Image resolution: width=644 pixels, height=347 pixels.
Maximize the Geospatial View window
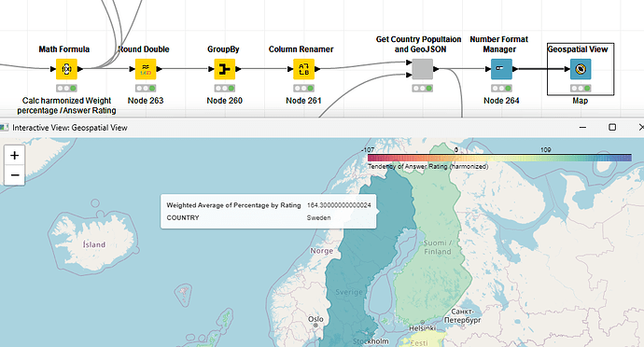point(612,127)
